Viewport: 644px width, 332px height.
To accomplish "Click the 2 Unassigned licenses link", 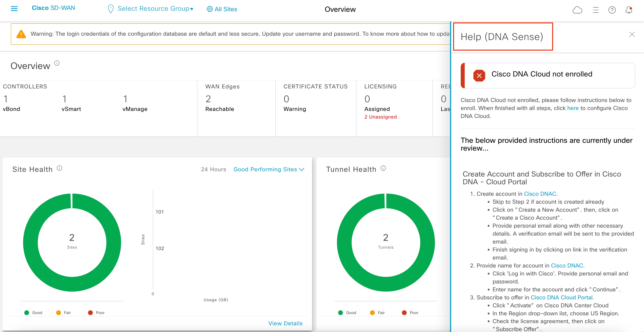I will 380,117.
